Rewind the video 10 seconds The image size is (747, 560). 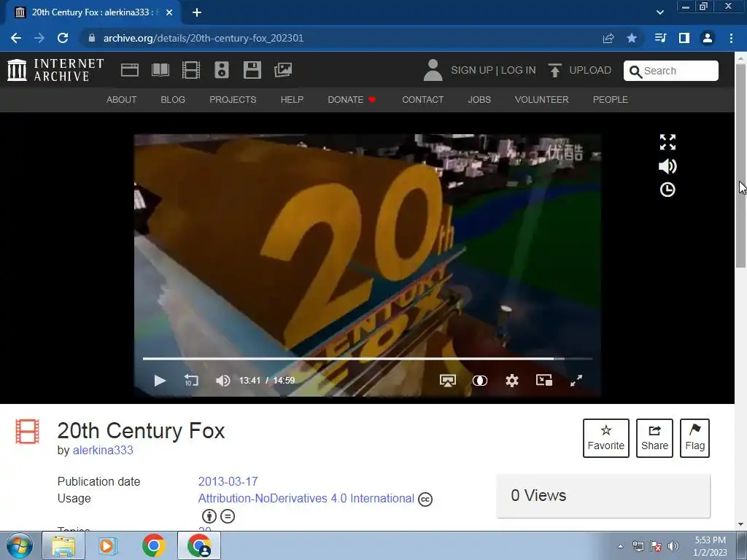click(191, 381)
